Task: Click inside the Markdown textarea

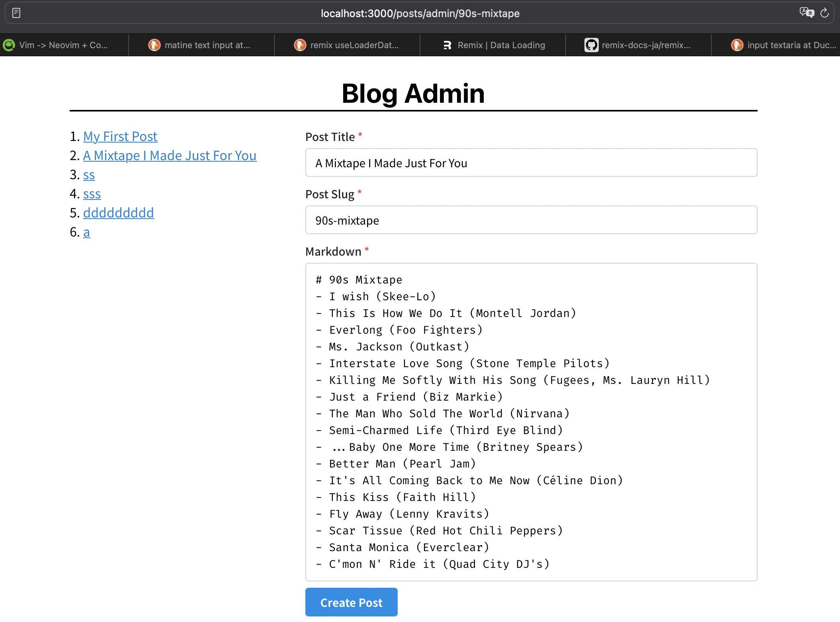Action: 531,422
